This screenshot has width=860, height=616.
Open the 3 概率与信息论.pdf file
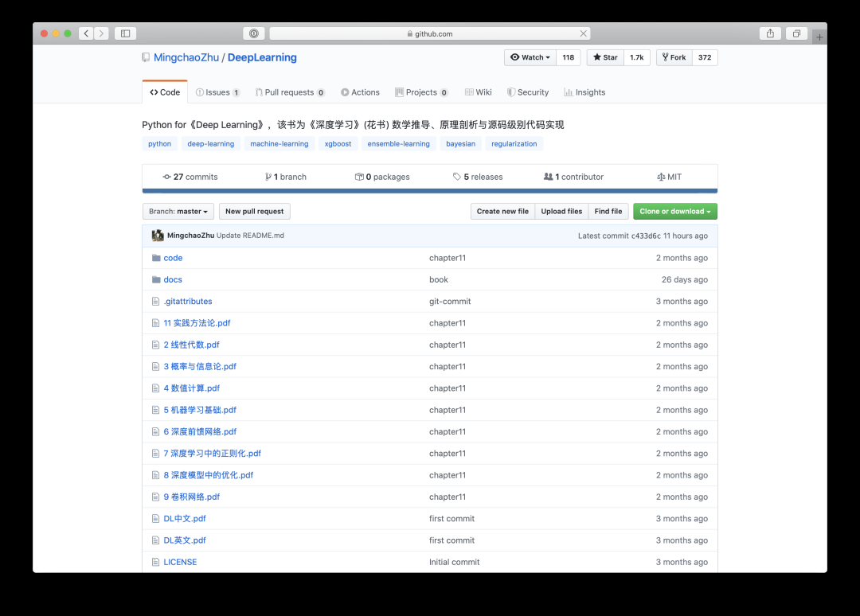(x=200, y=367)
